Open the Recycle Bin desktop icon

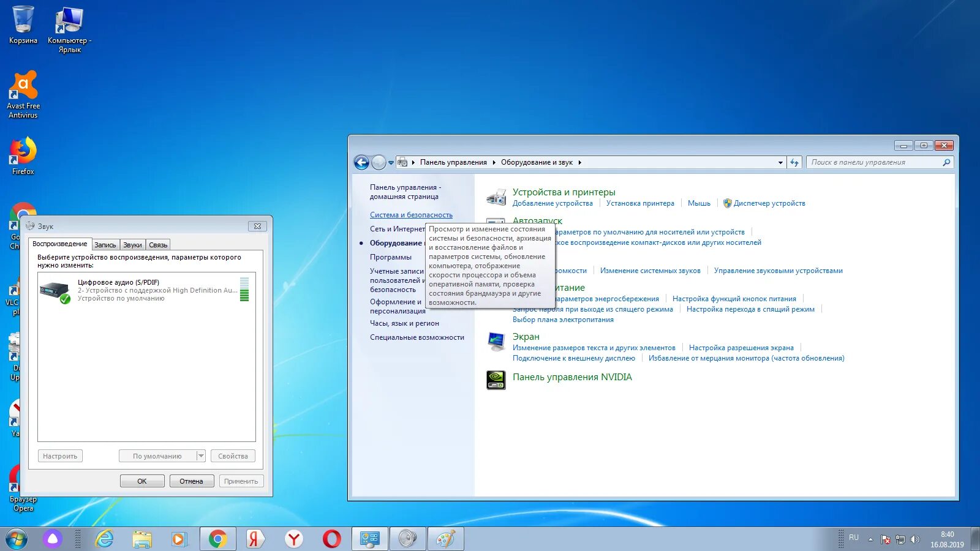click(23, 24)
